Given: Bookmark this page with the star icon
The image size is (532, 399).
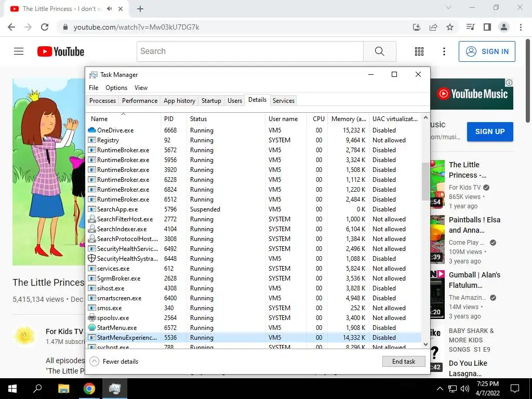Looking at the screenshot, I should [450, 27].
